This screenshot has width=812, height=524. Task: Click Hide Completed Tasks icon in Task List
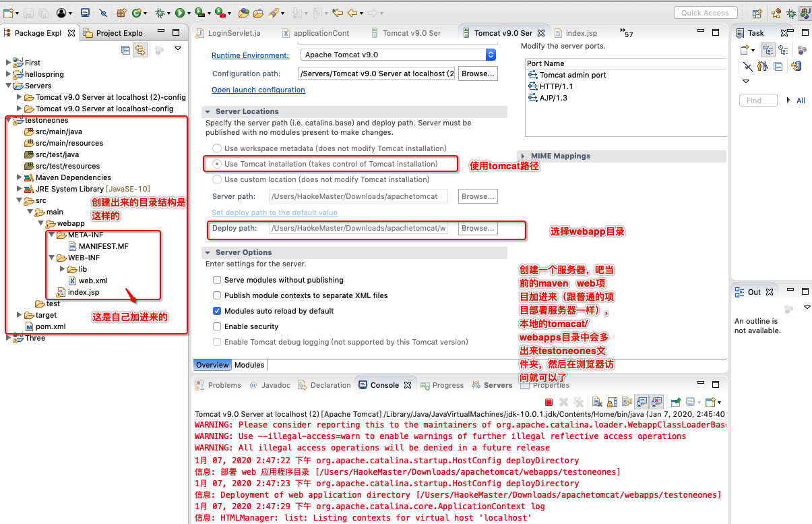(x=748, y=66)
